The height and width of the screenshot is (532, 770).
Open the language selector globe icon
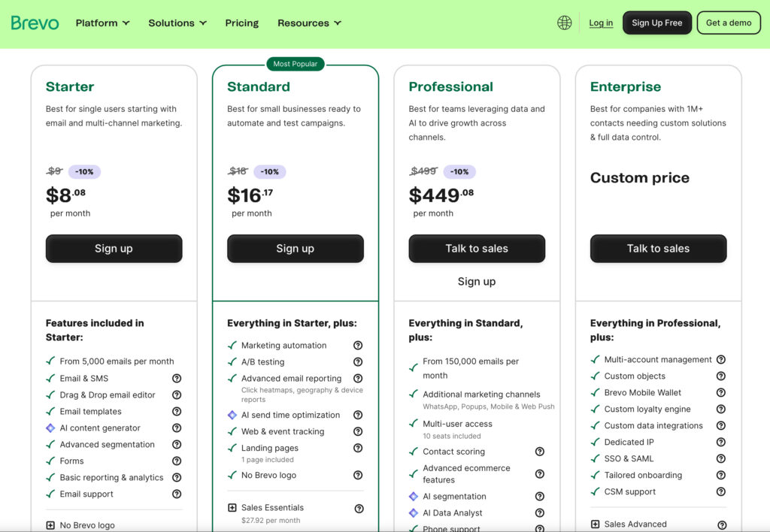[564, 23]
